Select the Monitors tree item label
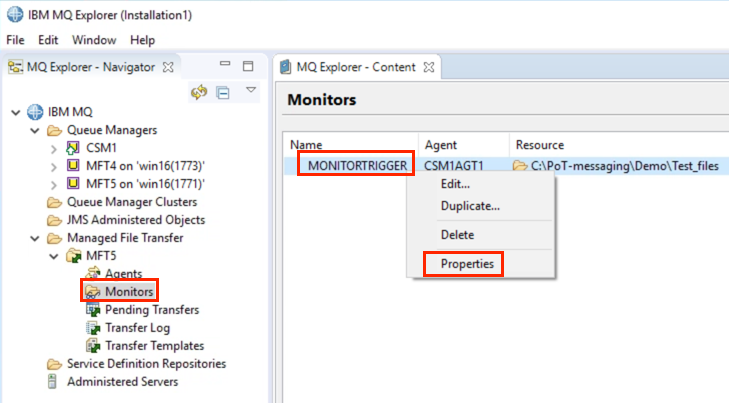Image resolution: width=729 pixels, height=403 pixels. pyautogui.click(x=129, y=292)
